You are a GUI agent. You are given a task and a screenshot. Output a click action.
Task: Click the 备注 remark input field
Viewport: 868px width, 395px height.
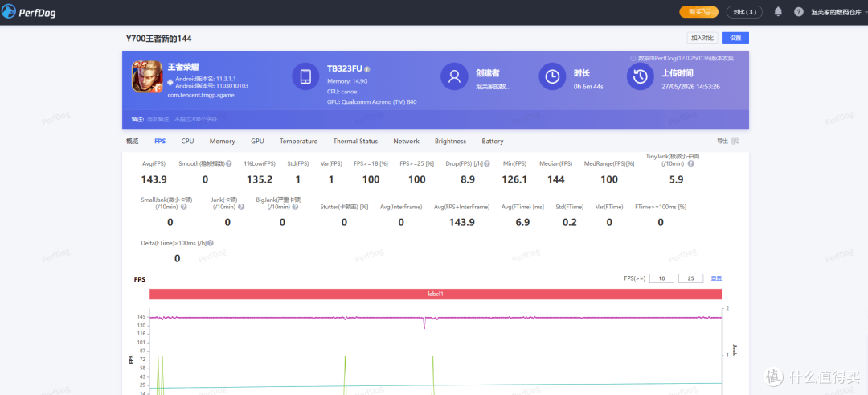click(182, 119)
